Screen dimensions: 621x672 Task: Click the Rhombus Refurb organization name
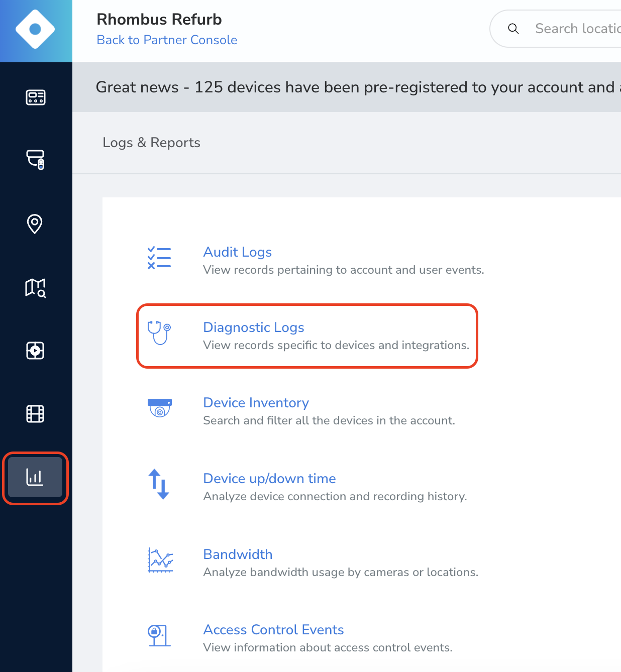(x=159, y=19)
